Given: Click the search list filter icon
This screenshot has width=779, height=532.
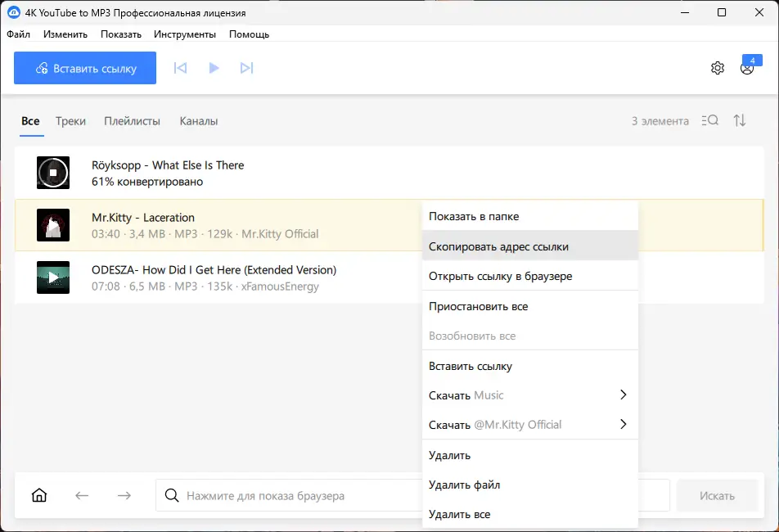Looking at the screenshot, I should pos(710,120).
